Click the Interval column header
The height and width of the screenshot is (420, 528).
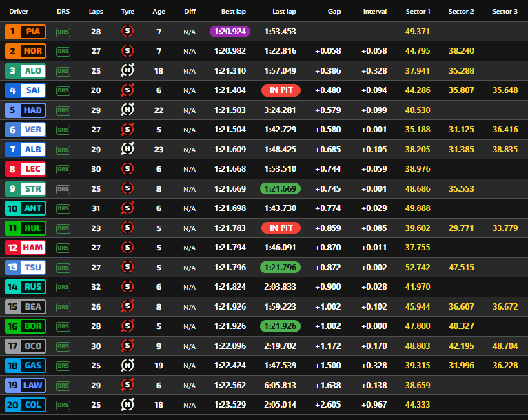coord(375,12)
